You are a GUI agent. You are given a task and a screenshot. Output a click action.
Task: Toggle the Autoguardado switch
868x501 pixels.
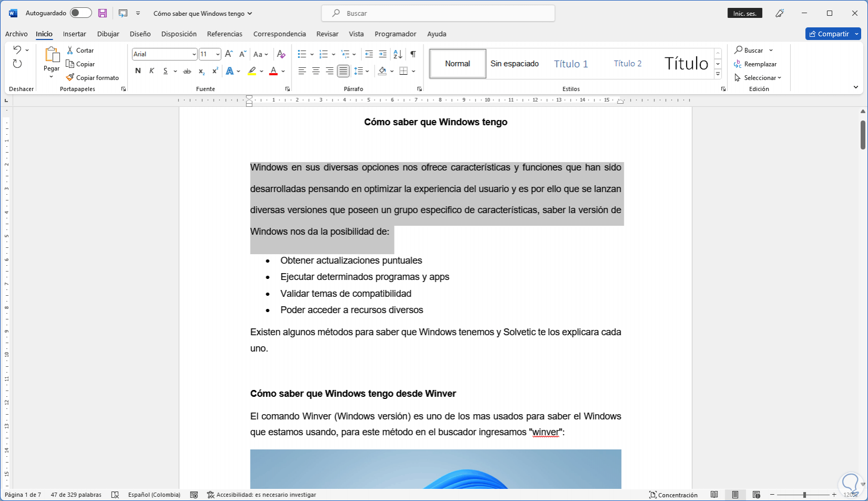tap(80, 13)
